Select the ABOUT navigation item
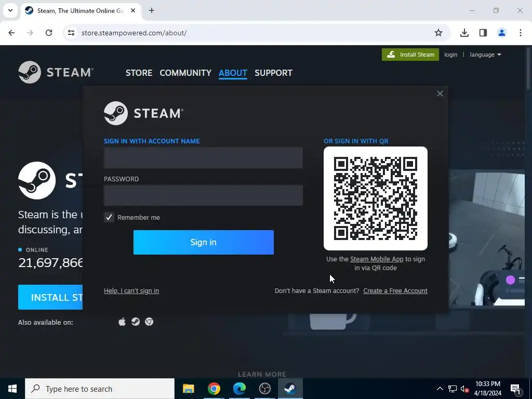 (x=233, y=73)
